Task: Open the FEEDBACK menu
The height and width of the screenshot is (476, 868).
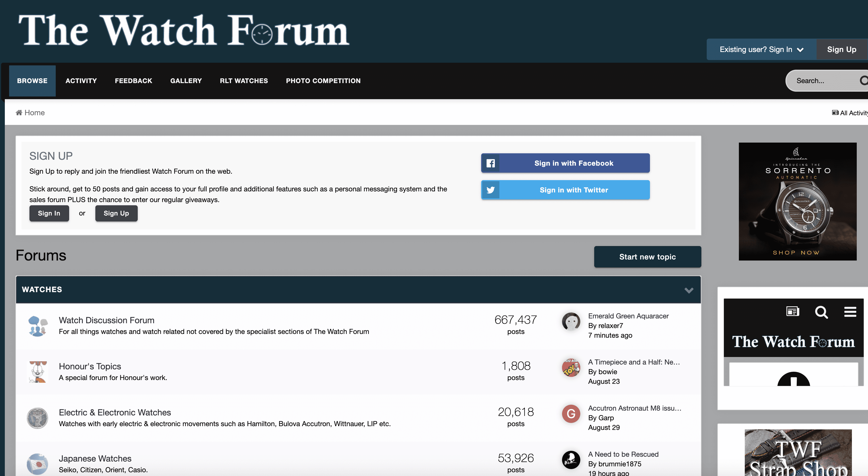Action: pyautogui.click(x=133, y=81)
